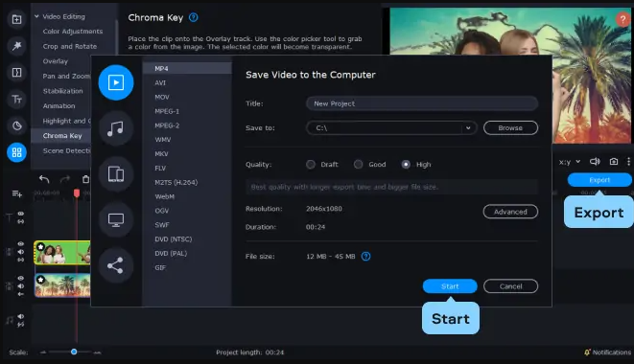
Task: Click the Title field containing New Project
Action: pos(422,103)
